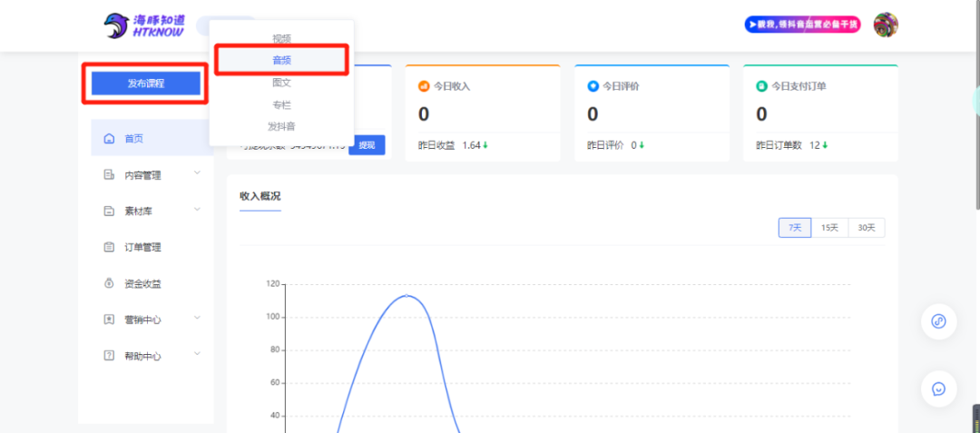Viewport: 980px width, 433px height.
Task: Click the 素材库 folder icon
Action: 109,211
